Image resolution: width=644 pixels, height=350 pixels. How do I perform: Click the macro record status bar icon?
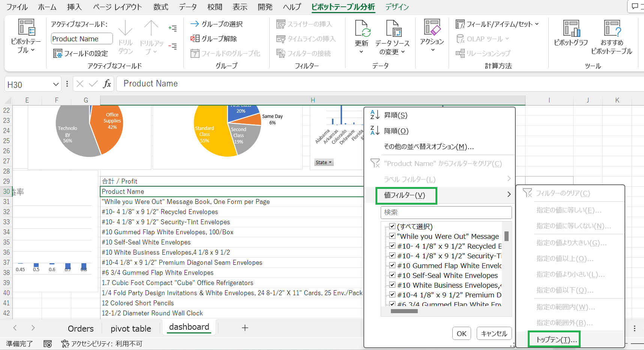(x=48, y=344)
